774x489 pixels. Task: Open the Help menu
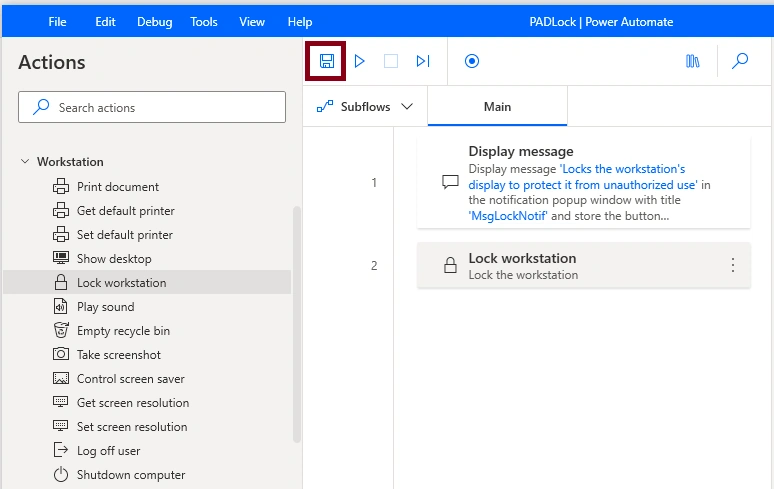pos(300,22)
